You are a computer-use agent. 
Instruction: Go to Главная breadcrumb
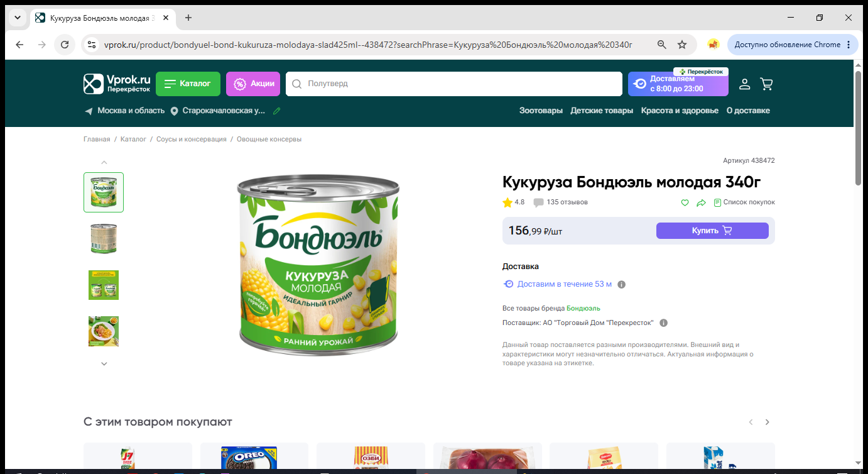pos(97,139)
